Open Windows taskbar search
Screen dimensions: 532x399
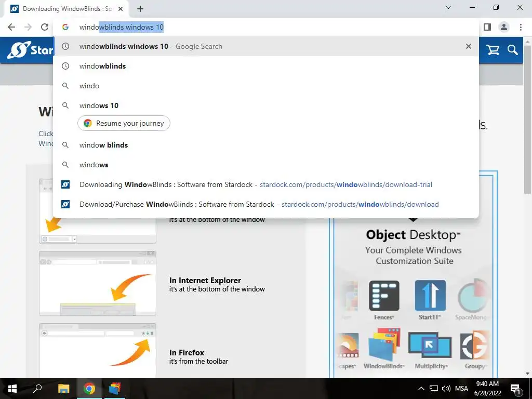(37, 389)
